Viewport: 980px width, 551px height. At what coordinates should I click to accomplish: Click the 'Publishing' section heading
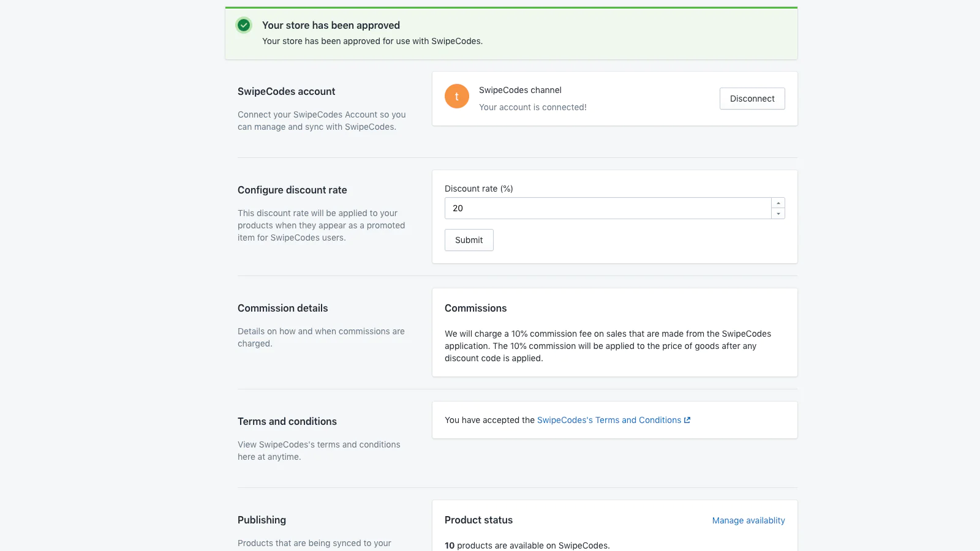tap(262, 520)
